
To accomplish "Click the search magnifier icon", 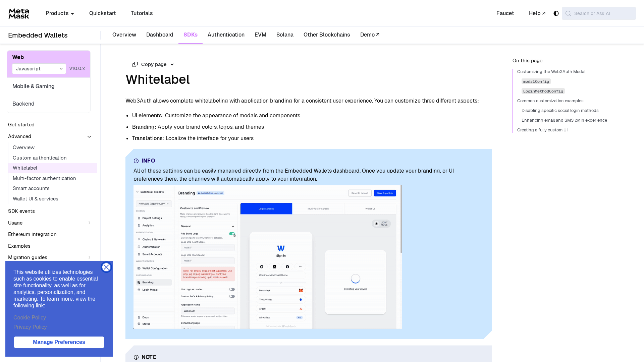I will [x=568, y=13].
